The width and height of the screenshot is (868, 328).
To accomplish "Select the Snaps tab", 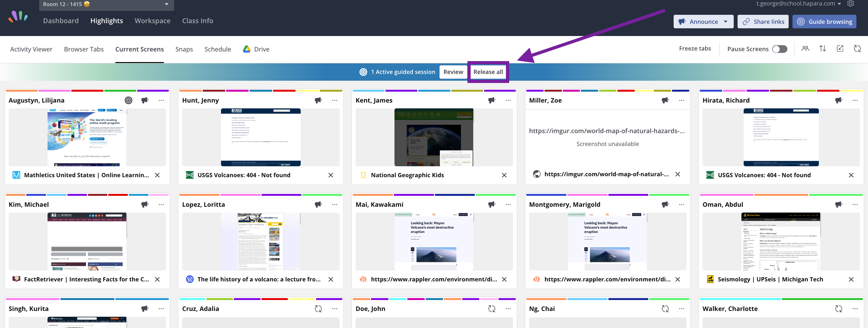I will [x=184, y=49].
